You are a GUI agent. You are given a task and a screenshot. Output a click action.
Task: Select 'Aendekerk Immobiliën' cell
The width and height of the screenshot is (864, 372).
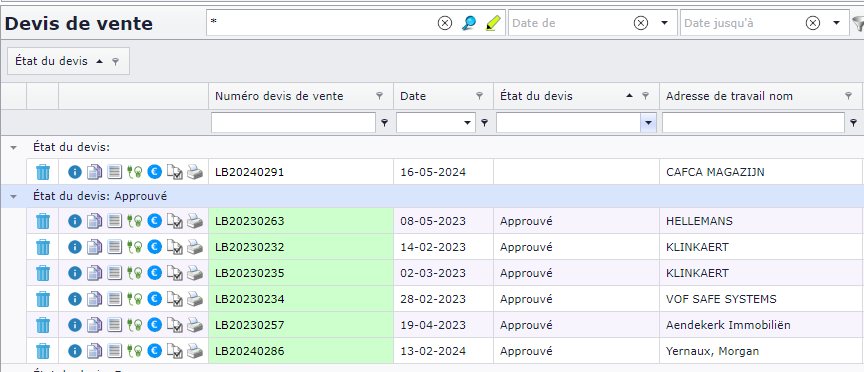tap(762, 325)
